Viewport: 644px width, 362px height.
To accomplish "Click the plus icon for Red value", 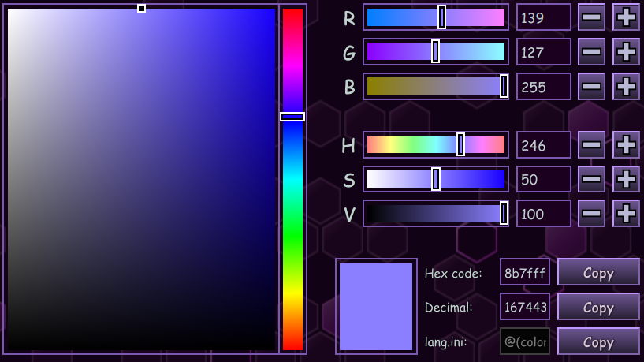I will coord(626,17).
